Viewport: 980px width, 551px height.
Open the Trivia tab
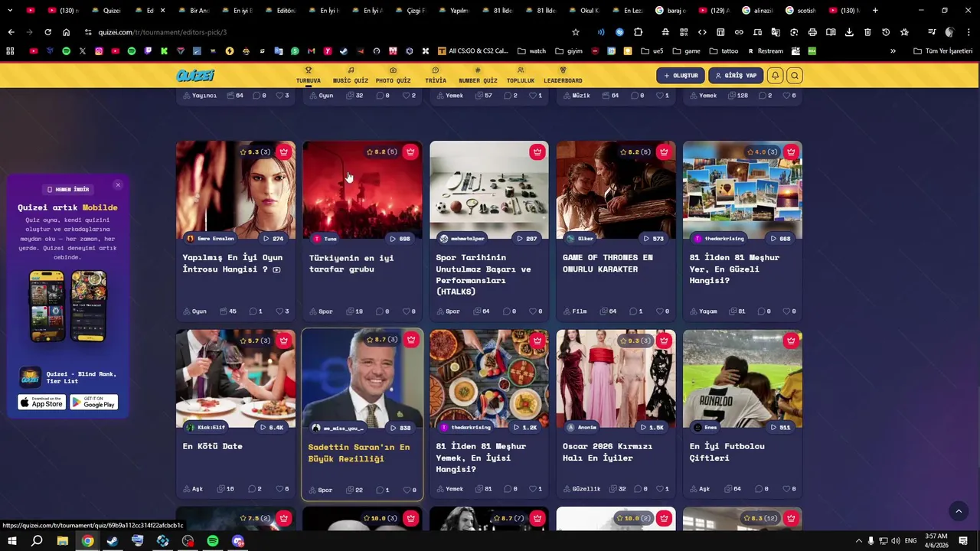(x=436, y=75)
